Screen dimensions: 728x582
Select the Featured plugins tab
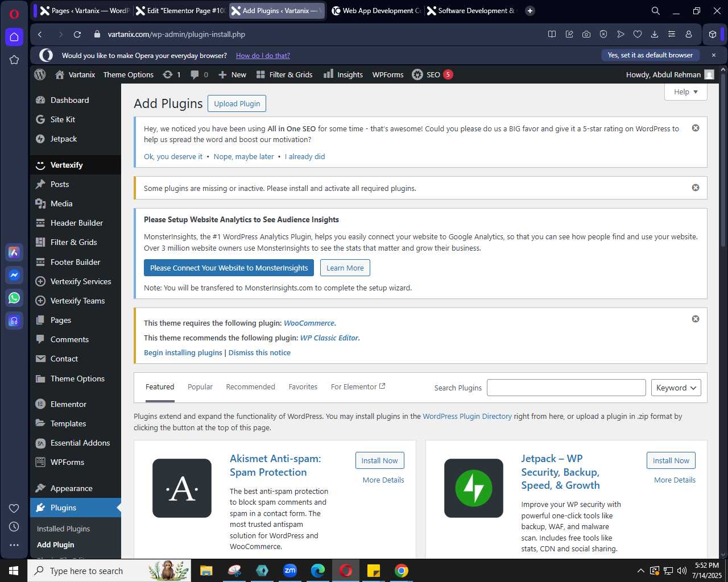[160, 386]
